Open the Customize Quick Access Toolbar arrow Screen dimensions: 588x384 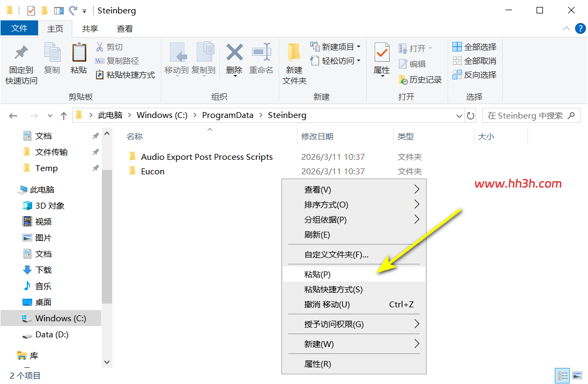[x=84, y=11]
